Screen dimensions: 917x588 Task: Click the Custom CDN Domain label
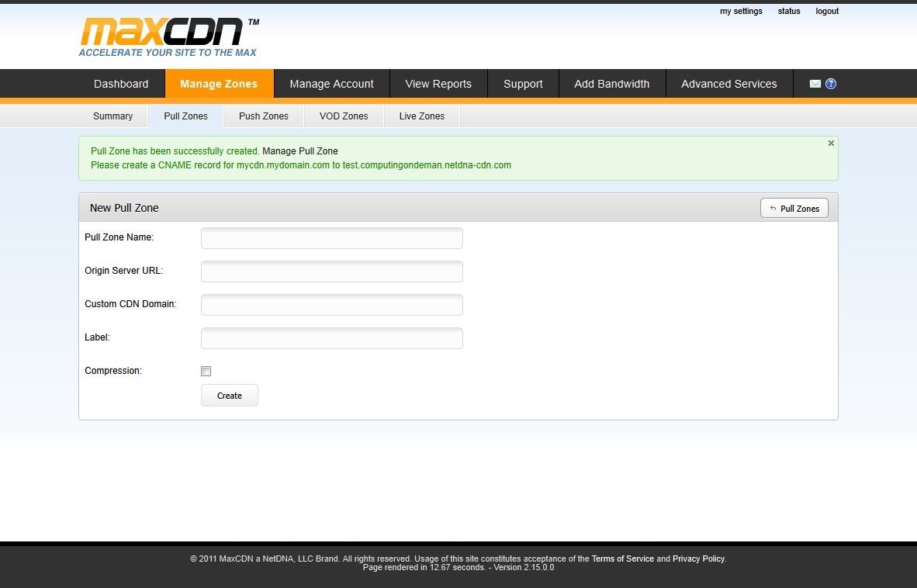tap(130, 304)
